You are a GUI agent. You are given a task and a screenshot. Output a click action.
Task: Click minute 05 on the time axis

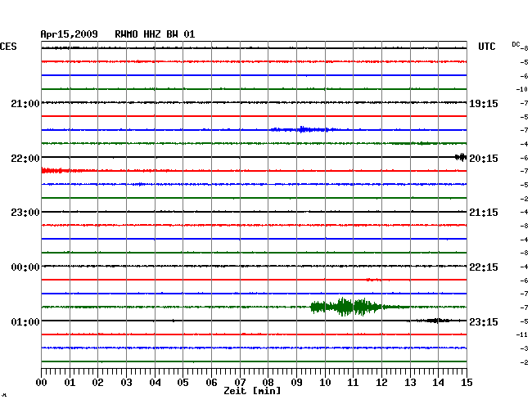point(183,383)
